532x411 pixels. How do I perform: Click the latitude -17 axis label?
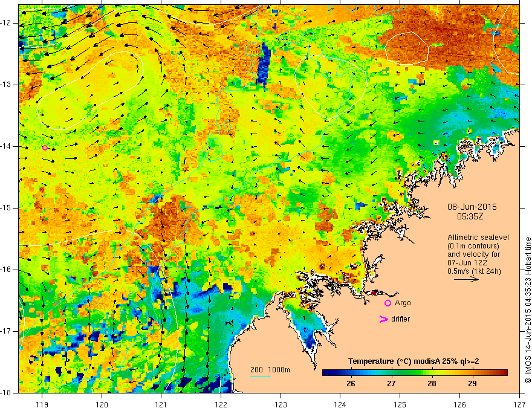(7, 331)
